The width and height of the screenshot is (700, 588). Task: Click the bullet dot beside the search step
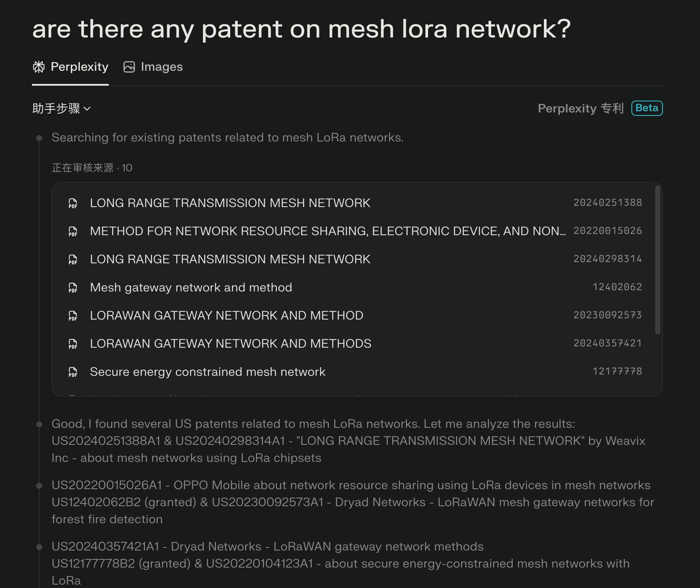coord(40,137)
